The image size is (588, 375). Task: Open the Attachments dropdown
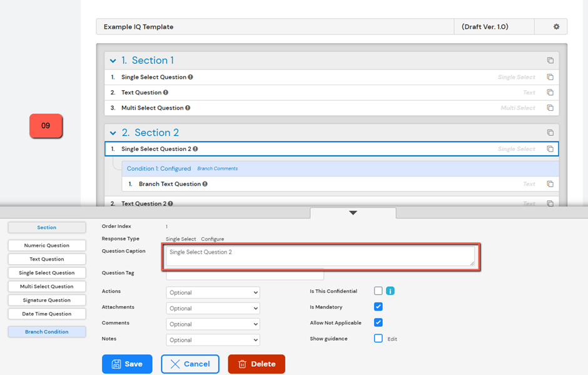(213, 308)
